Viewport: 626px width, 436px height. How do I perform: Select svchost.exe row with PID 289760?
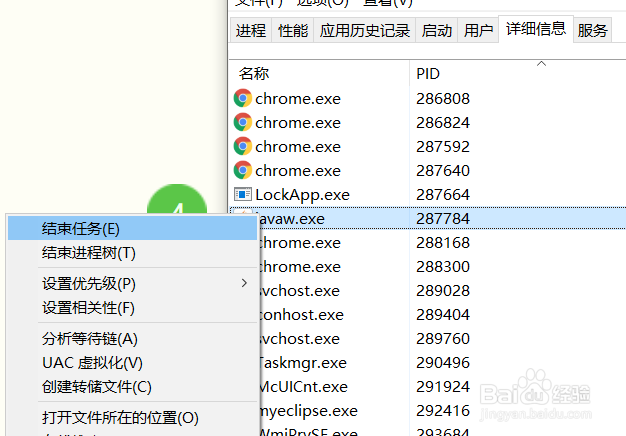[x=442, y=339]
